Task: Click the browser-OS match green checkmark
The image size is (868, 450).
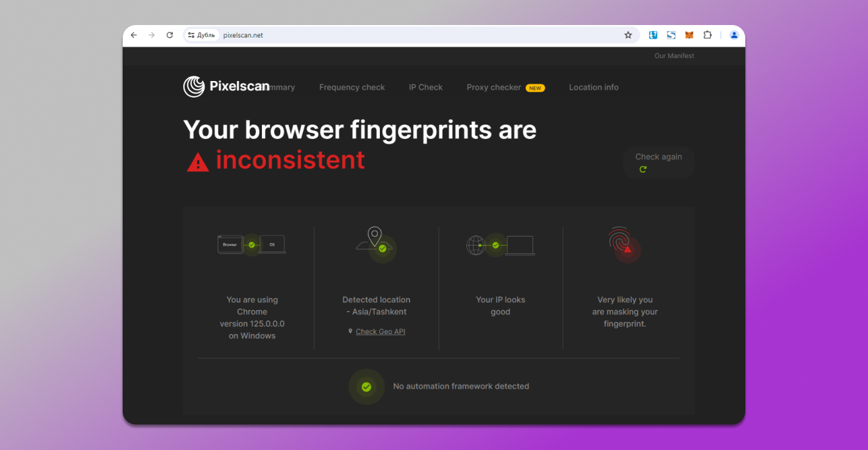Action: [251, 244]
